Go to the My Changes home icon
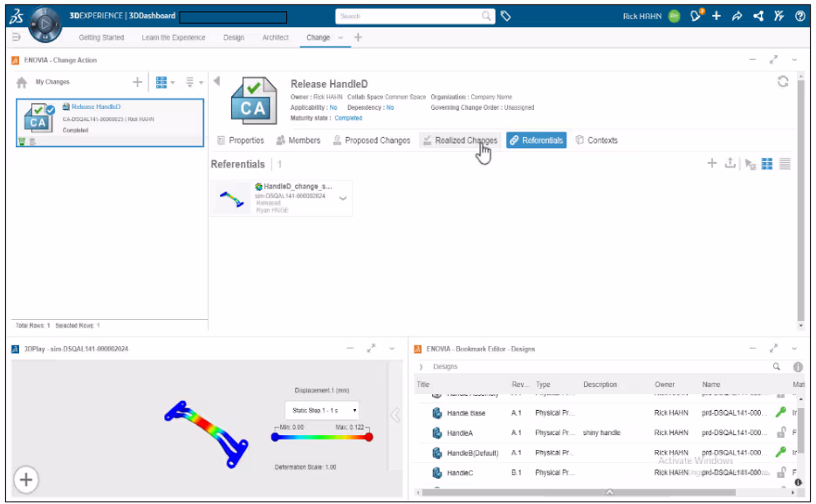The image size is (816, 504). (x=22, y=82)
